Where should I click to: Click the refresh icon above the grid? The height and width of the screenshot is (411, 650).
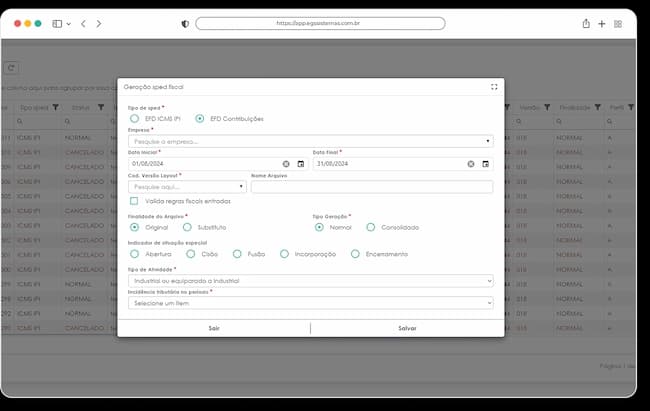pyautogui.click(x=11, y=68)
